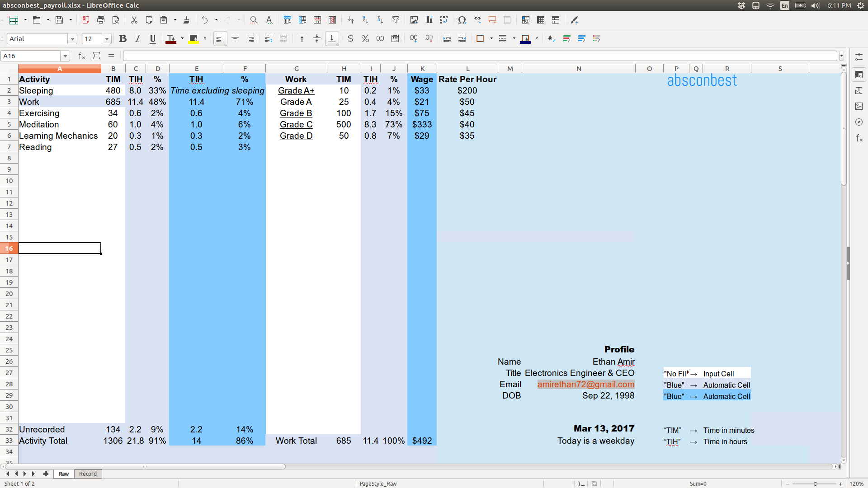
Task: Switch to the Record sheet tab
Action: (x=88, y=474)
